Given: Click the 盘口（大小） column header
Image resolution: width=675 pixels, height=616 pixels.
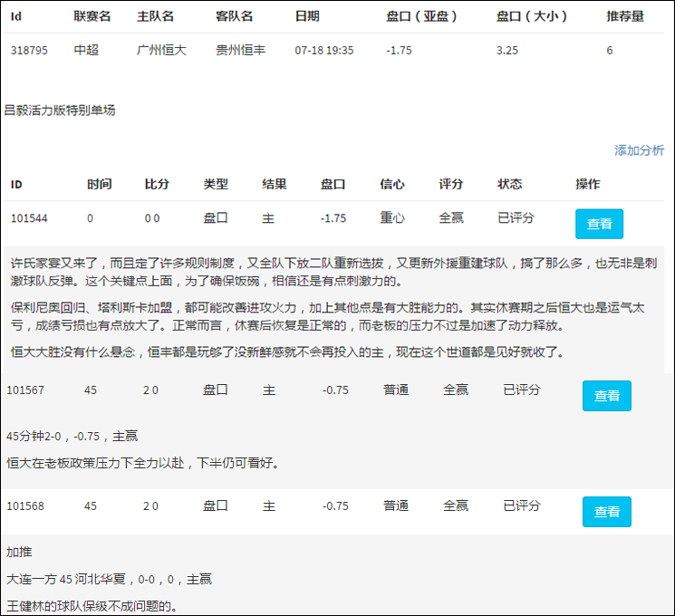Looking at the screenshot, I should click(532, 16).
